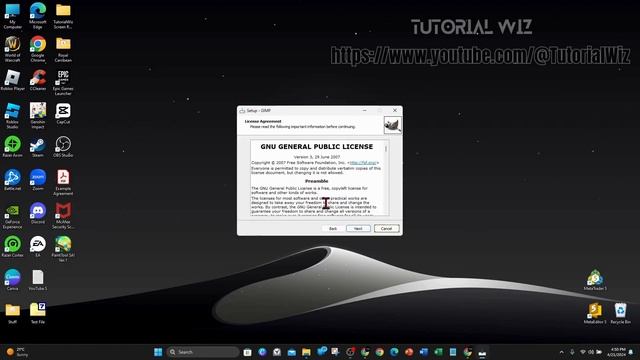Select the CCleaner desktop icon
The image size is (640, 360).
(38, 80)
